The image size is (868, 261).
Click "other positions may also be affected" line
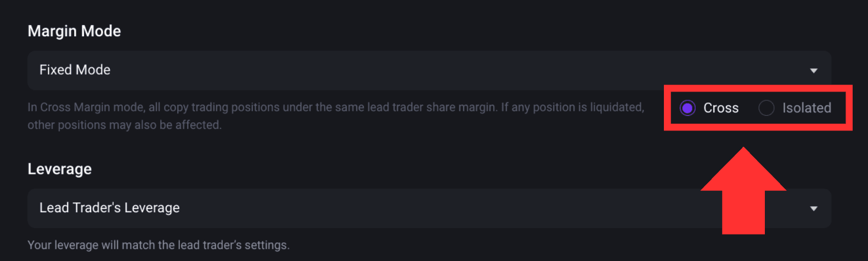[x=125, y=125]
